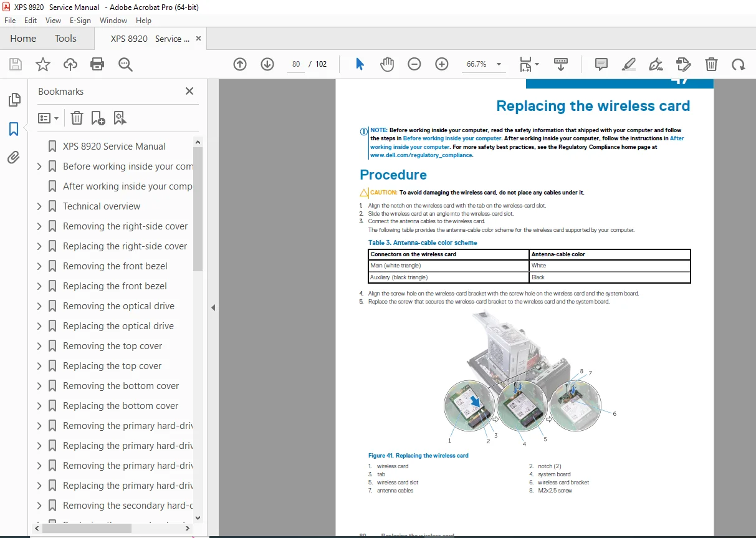The image size is (756, 538).
Task: Open the Sign document tool
Action: coord(656,64)
